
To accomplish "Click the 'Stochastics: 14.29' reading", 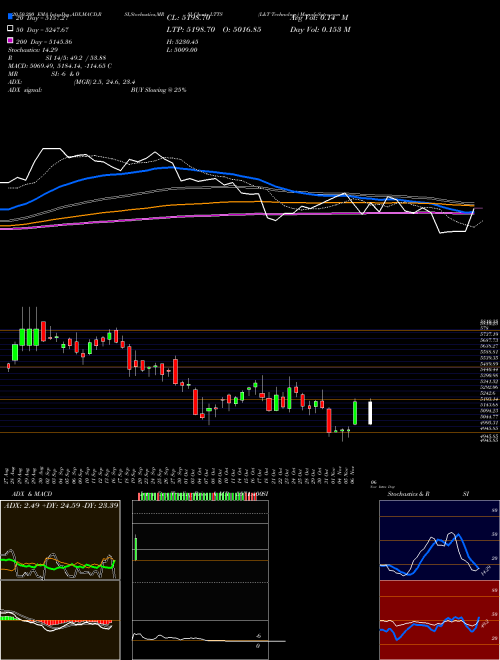I will click(33, 50).
